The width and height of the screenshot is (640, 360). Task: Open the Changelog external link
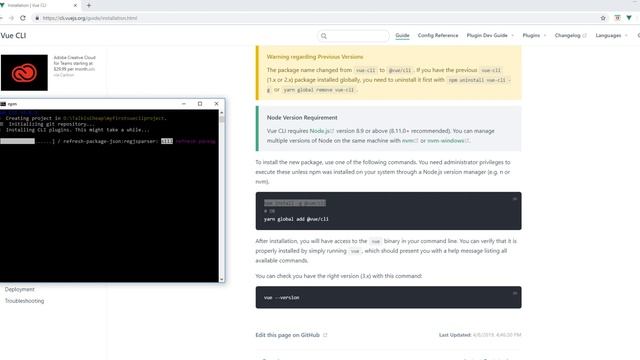point(571,36)
